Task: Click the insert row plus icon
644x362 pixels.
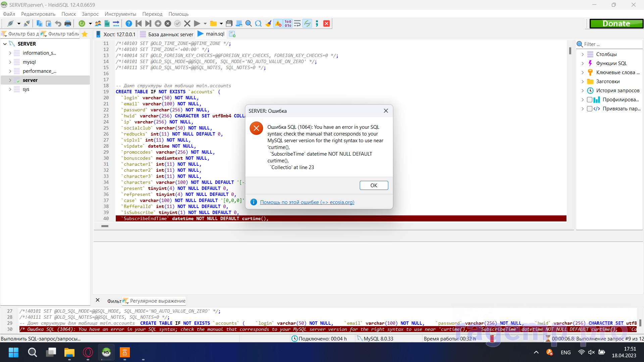Action: (x=158, y=23)
